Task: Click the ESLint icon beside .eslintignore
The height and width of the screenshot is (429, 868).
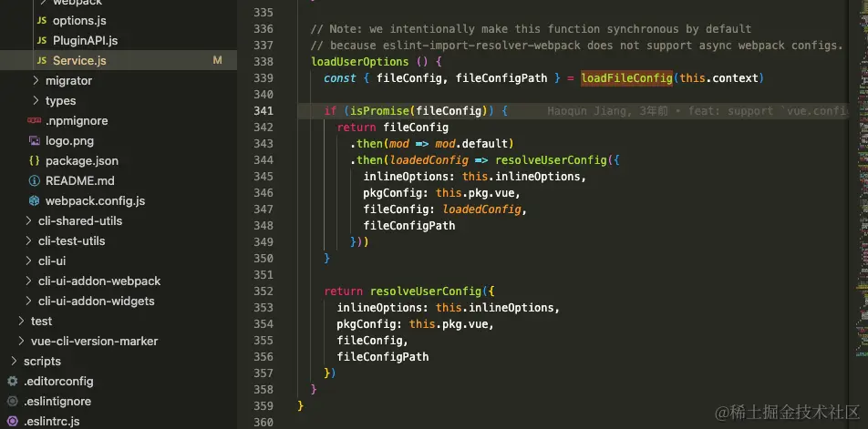Action: pyautogui.click(x=13, y=402)
